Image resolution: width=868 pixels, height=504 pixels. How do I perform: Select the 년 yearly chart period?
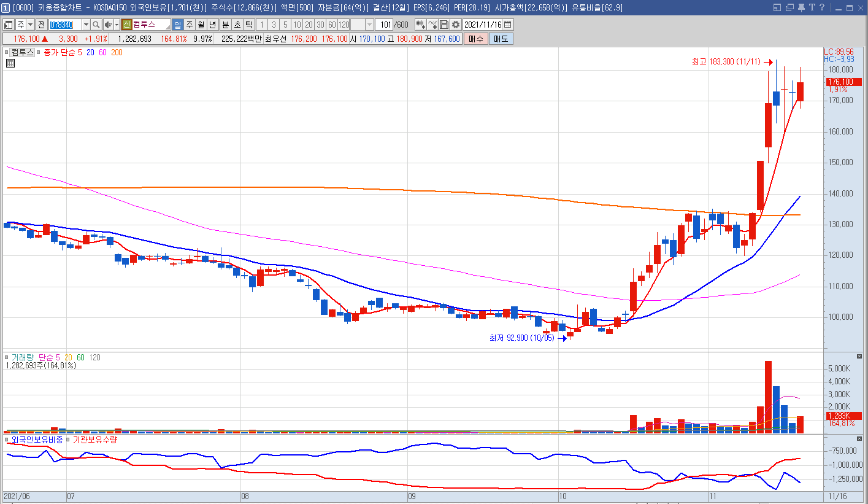[212, 25]
